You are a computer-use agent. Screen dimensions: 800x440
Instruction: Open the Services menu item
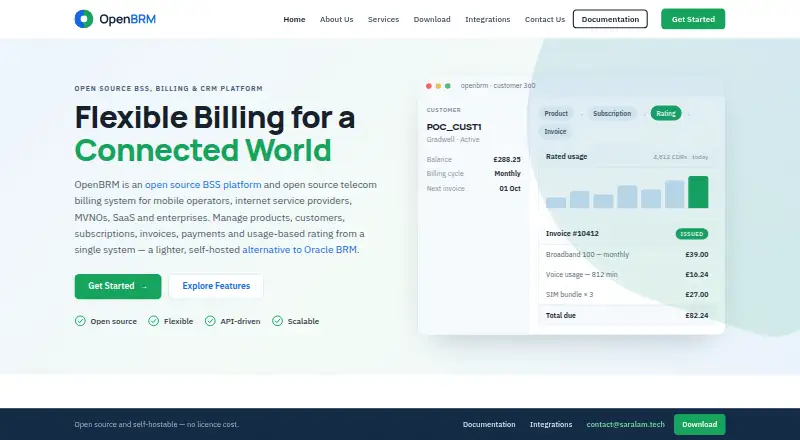(x=384, y=19)
